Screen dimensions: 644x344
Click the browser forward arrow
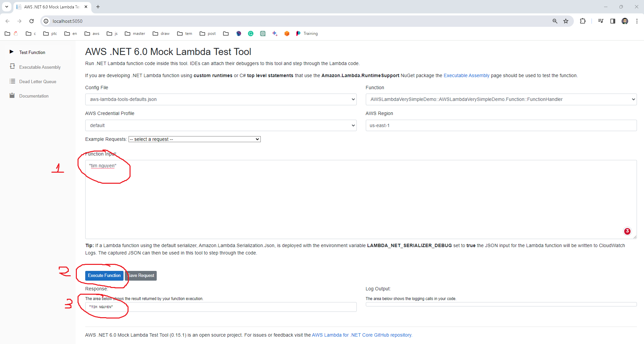tap(19, 21)
